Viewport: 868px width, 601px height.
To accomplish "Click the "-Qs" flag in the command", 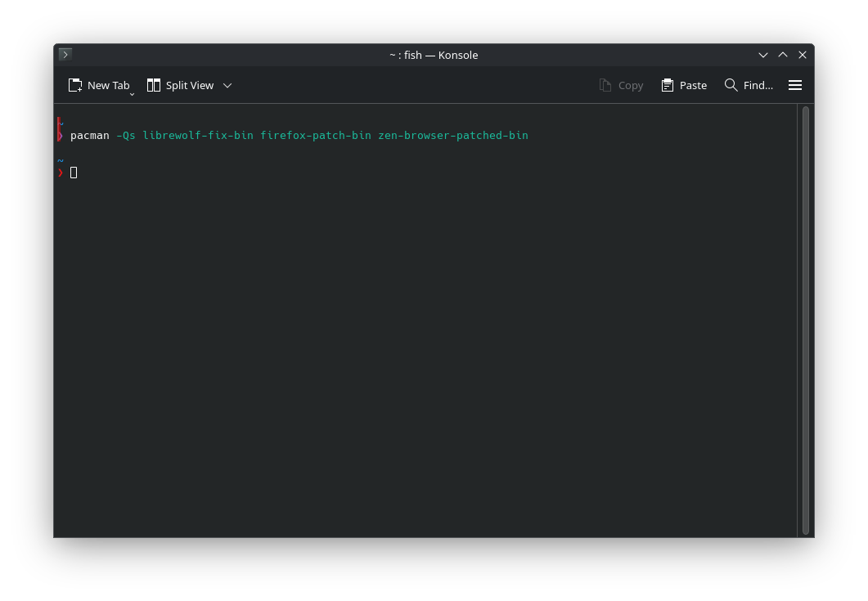I will (126, 136).
